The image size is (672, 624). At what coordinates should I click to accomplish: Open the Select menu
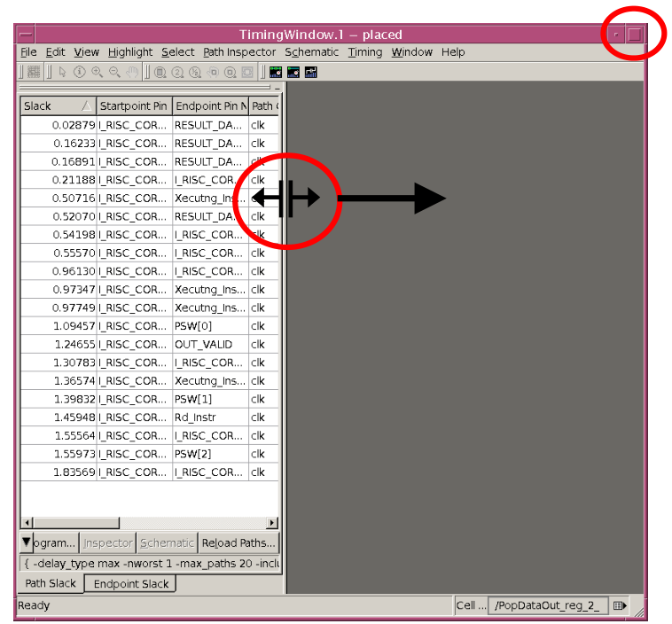pyautogui.click(x=178, y=52)
